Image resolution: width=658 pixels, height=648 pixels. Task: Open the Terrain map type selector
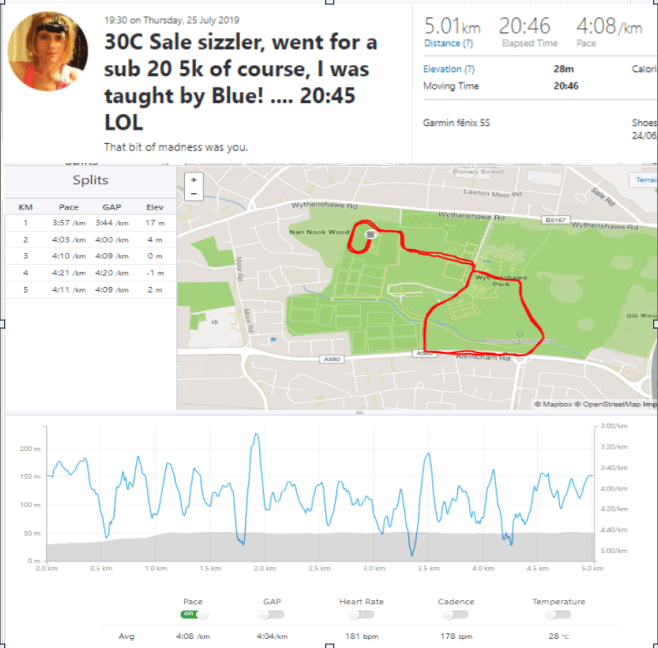tap(644, 180)
